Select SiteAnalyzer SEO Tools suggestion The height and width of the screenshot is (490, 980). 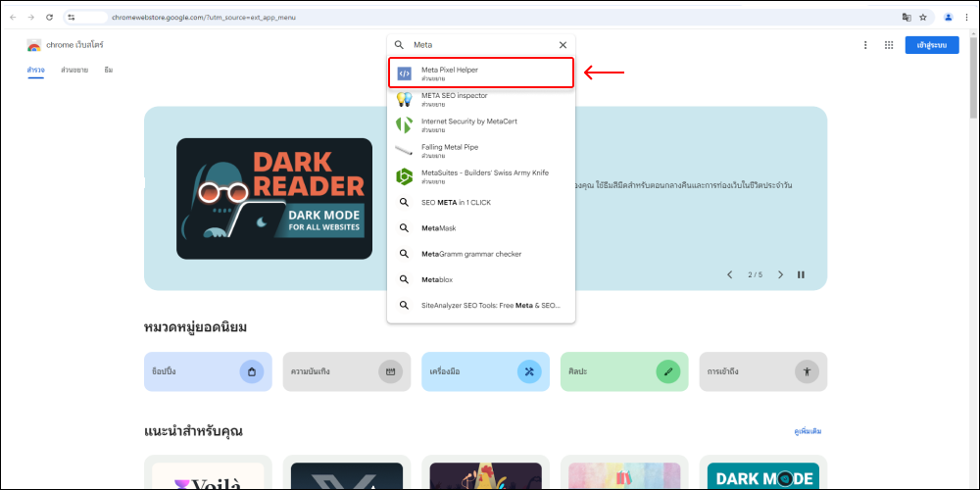pyautogui.click(x=480, y=306)
